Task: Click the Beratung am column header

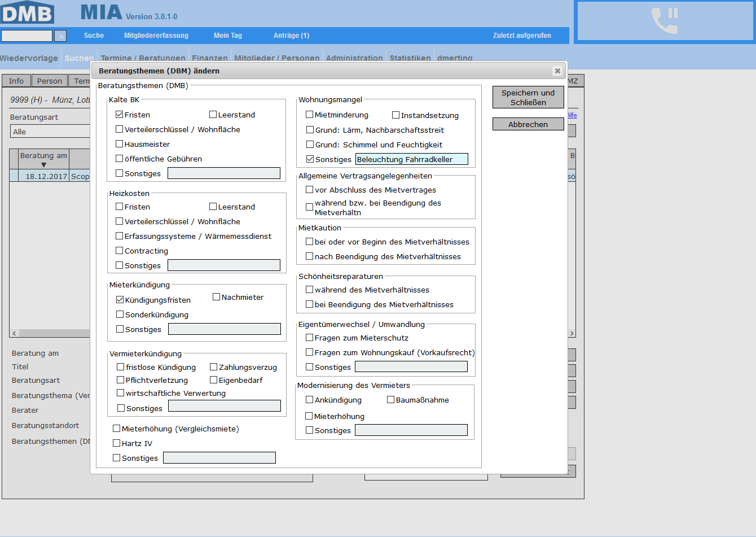Action: click(43, 159)
